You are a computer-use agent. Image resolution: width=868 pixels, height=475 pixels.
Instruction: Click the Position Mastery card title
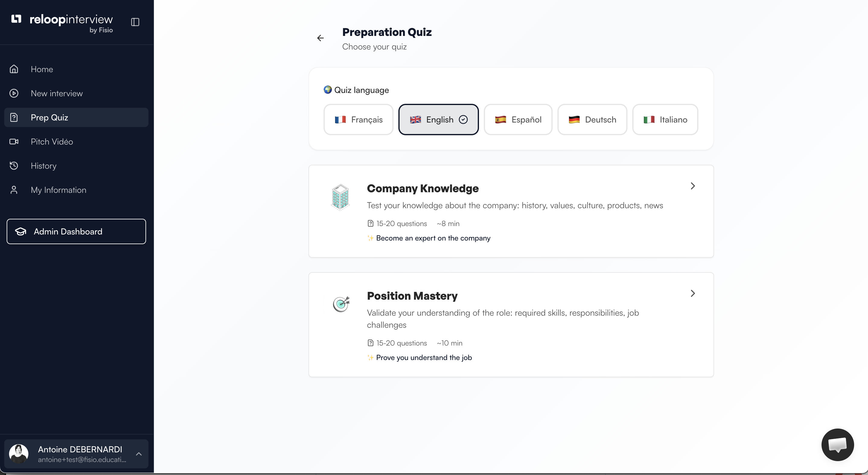[x=412, y=296]
